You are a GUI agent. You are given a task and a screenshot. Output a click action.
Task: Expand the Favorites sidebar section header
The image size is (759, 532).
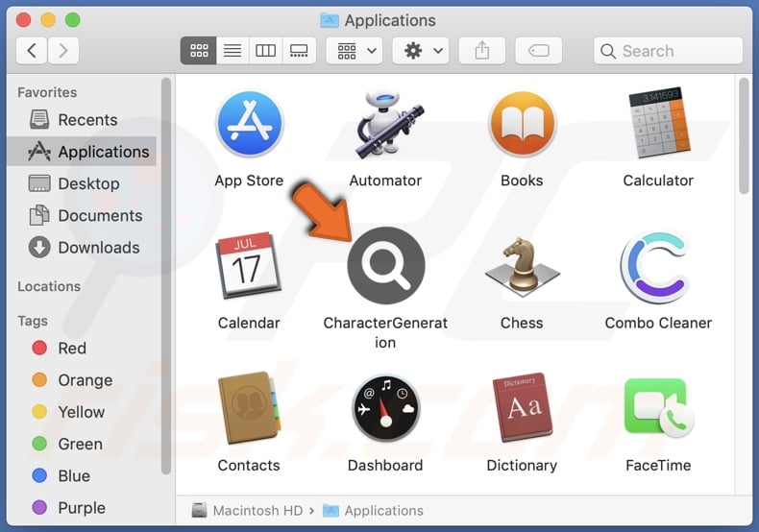[47, 92]
